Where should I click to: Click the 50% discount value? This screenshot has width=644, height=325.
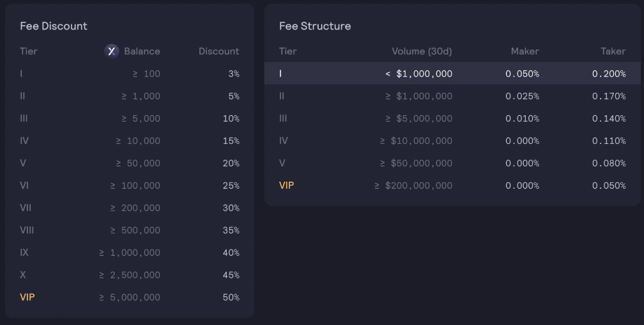coord(231,297)
